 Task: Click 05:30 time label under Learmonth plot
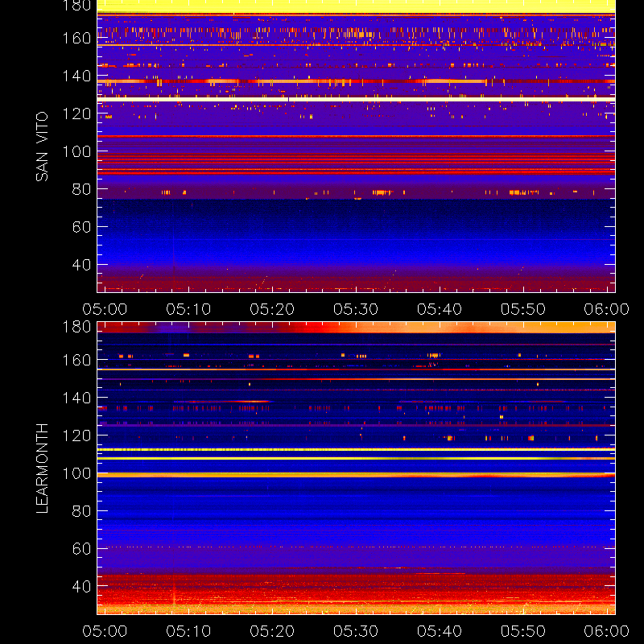[356, 631]
